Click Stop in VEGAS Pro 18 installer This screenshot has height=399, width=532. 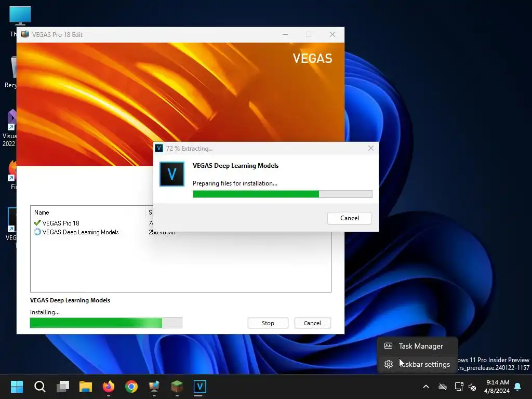point(268,323)
